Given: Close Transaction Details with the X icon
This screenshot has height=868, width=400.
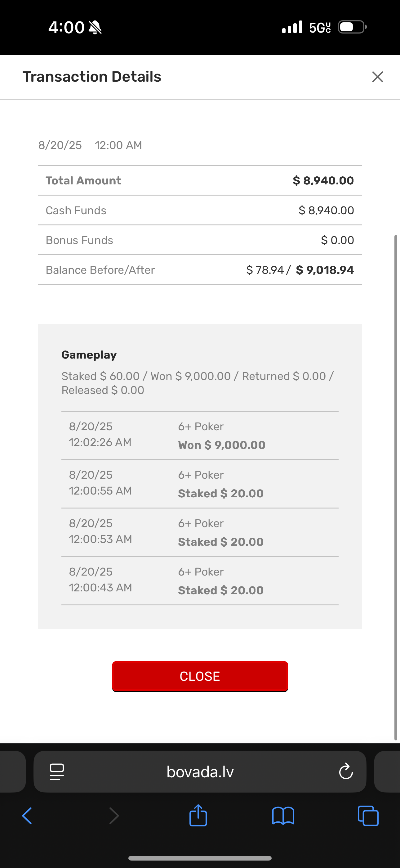Looking at the screenshot, I should point(377,77).
